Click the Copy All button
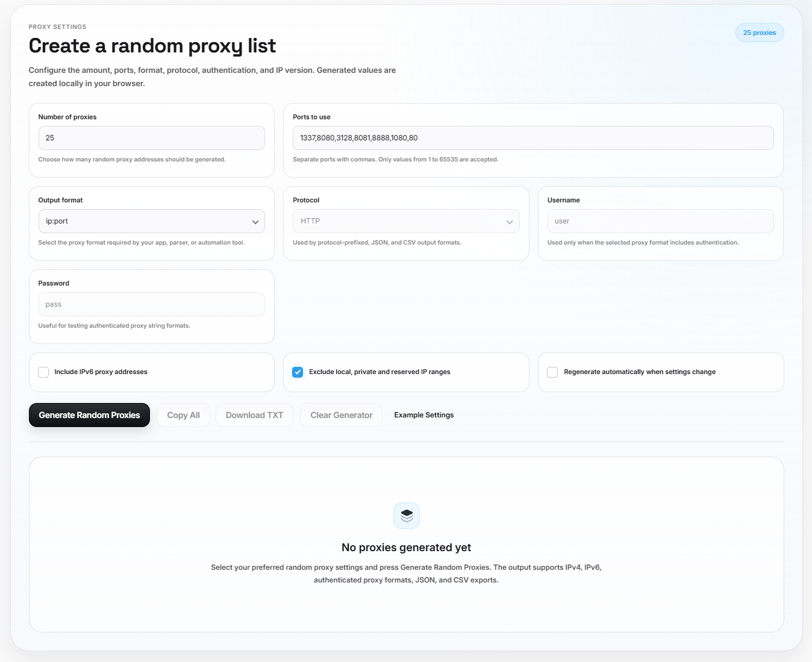 pos(184,415)
